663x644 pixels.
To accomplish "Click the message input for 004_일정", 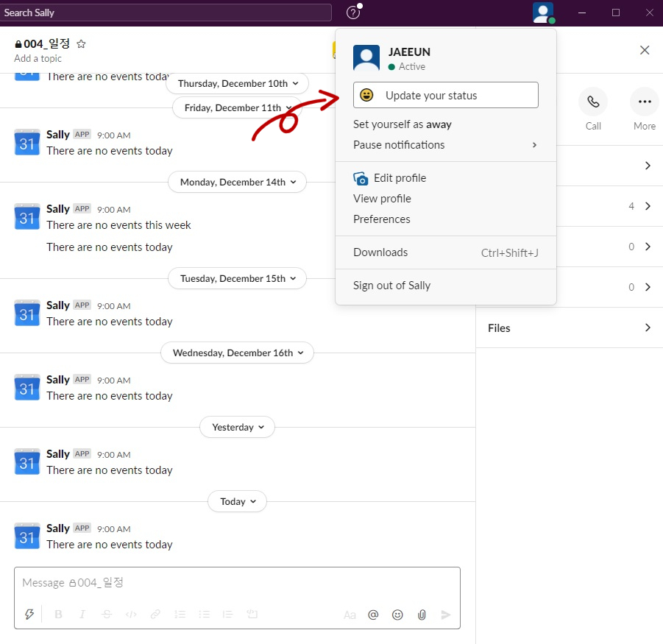I will click(237, 583).
